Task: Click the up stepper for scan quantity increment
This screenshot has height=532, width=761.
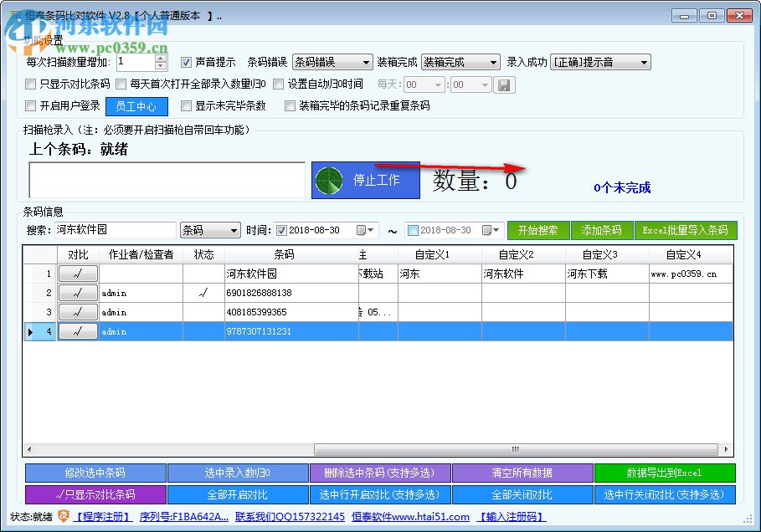Action: (x=160, y=56)
